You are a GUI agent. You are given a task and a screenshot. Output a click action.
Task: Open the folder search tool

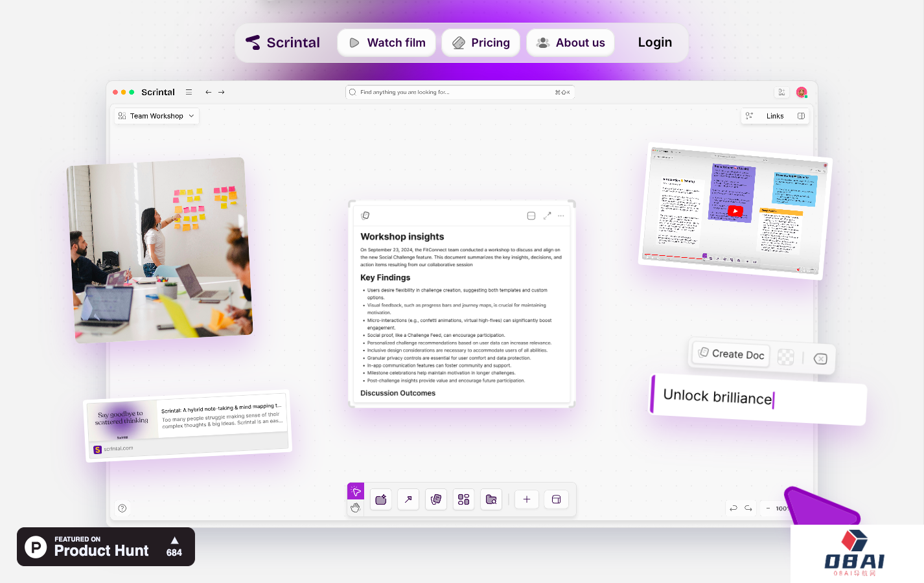pos(491,499)
